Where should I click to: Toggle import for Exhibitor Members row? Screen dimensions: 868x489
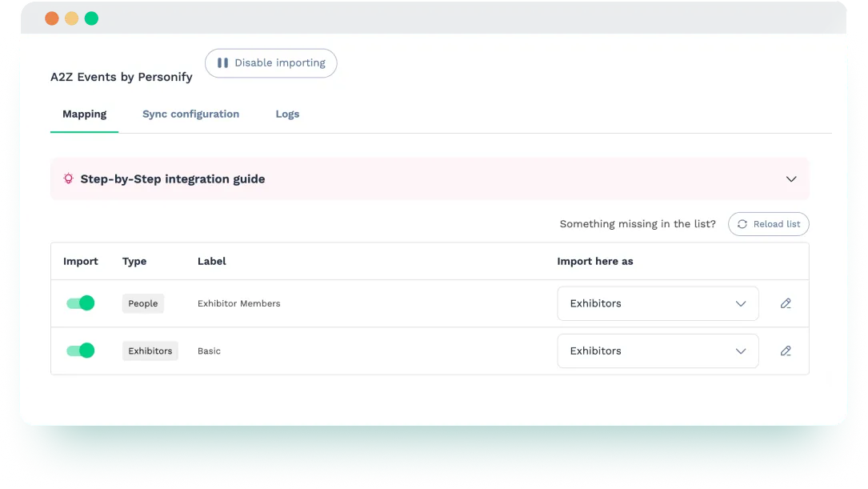(x=80, y=303)
